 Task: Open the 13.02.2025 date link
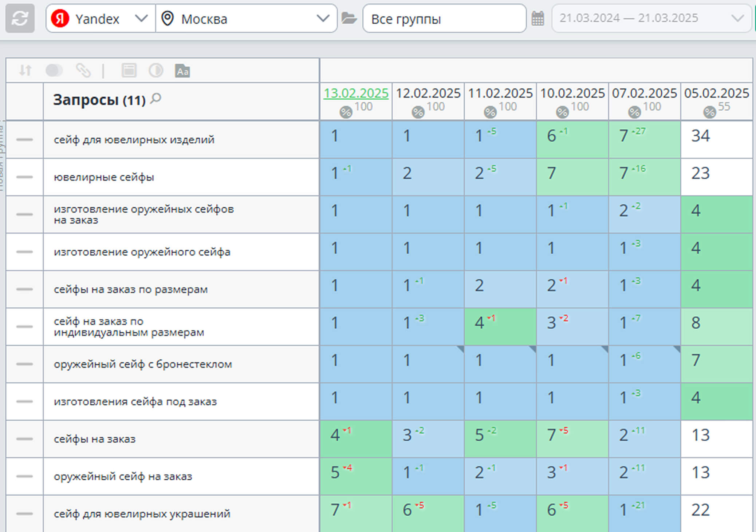point(356,93)
